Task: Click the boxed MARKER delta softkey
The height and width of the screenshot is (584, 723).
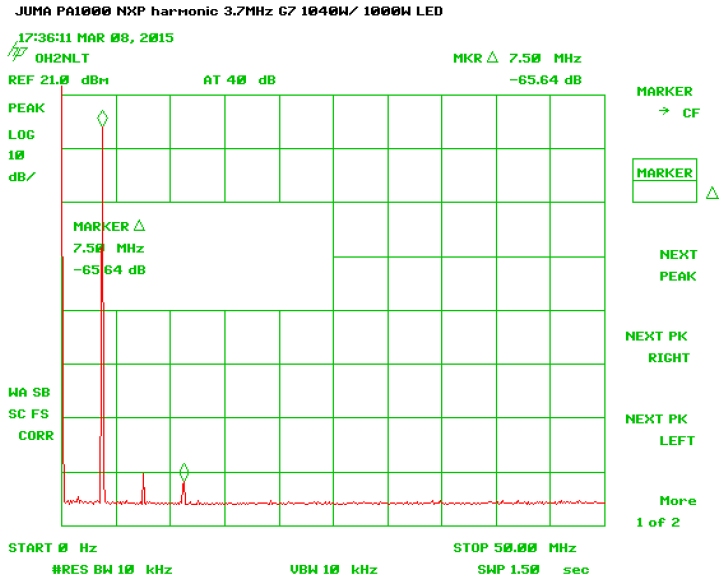Action: coord(664,180)
